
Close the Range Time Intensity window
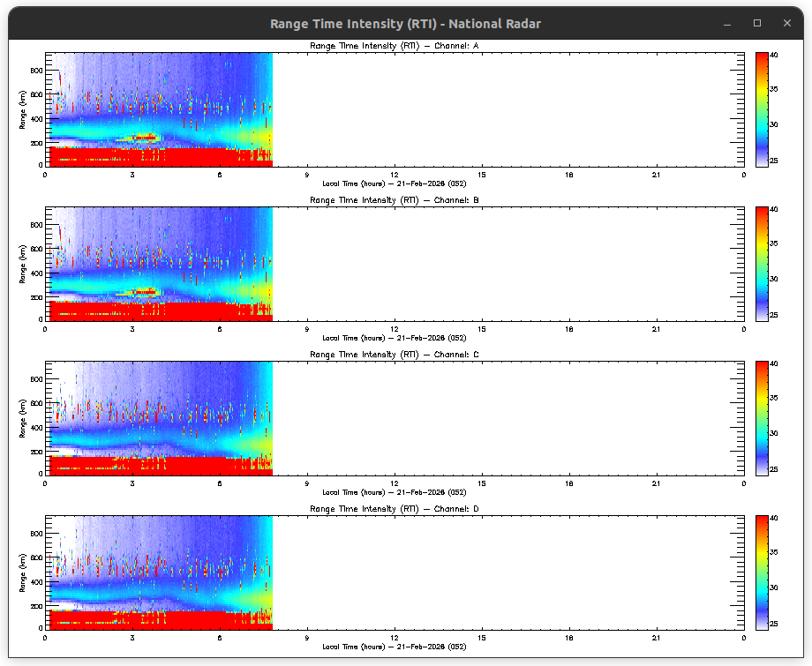tap(786, 23)
